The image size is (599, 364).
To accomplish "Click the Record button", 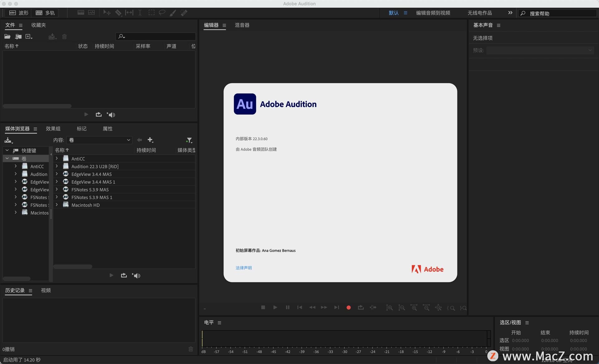I will click(348, 308).
